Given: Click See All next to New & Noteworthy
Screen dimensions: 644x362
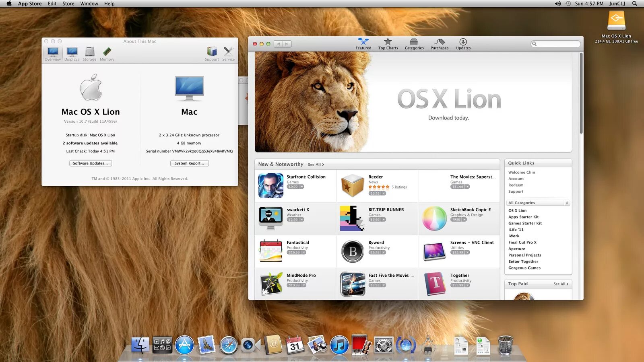Looking at the screenshot, I should [316, 165].
